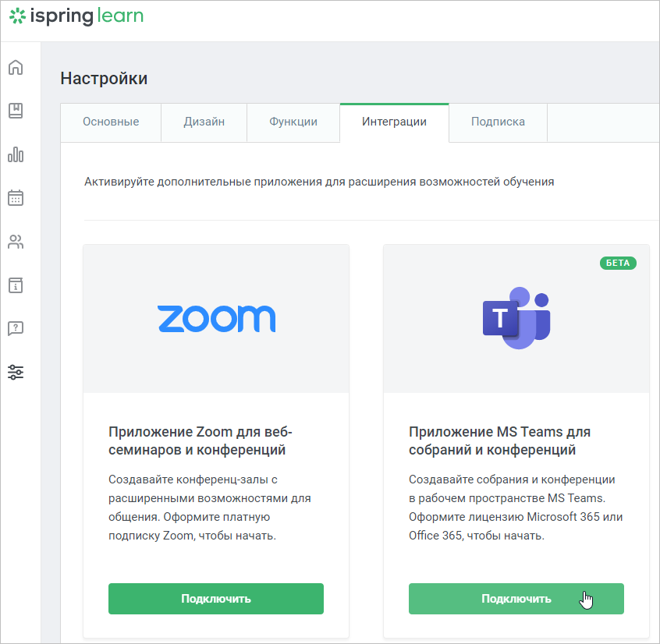Open the calendar icon in sidebar
Image resolution: width=660 pixels, height=644 pixels.
point(16,198)
